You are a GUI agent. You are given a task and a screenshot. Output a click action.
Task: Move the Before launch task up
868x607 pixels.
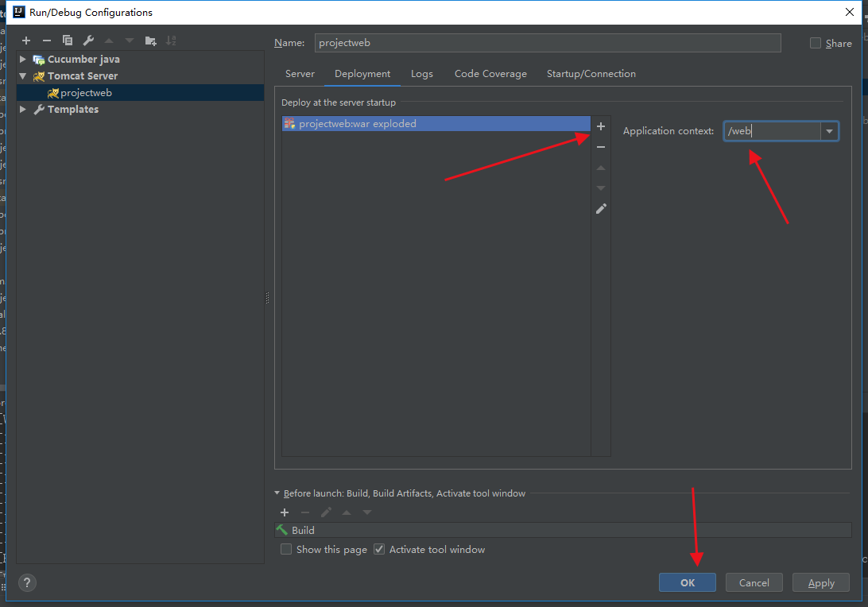(x=347, y=512)
